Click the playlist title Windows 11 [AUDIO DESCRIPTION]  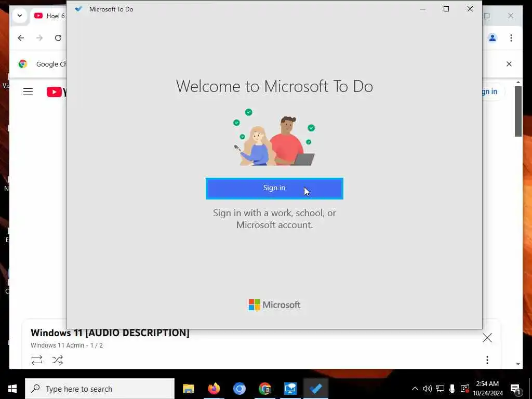coord(110,333)
